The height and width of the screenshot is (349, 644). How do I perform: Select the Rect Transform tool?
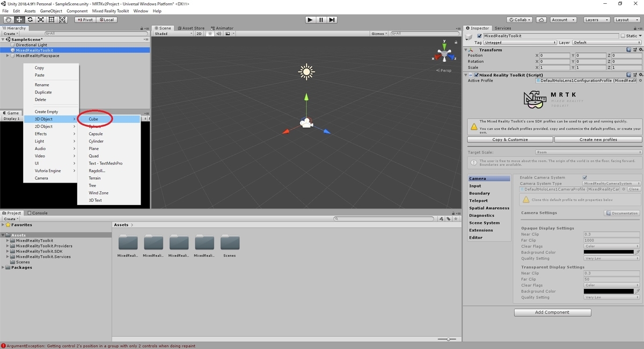52,20
